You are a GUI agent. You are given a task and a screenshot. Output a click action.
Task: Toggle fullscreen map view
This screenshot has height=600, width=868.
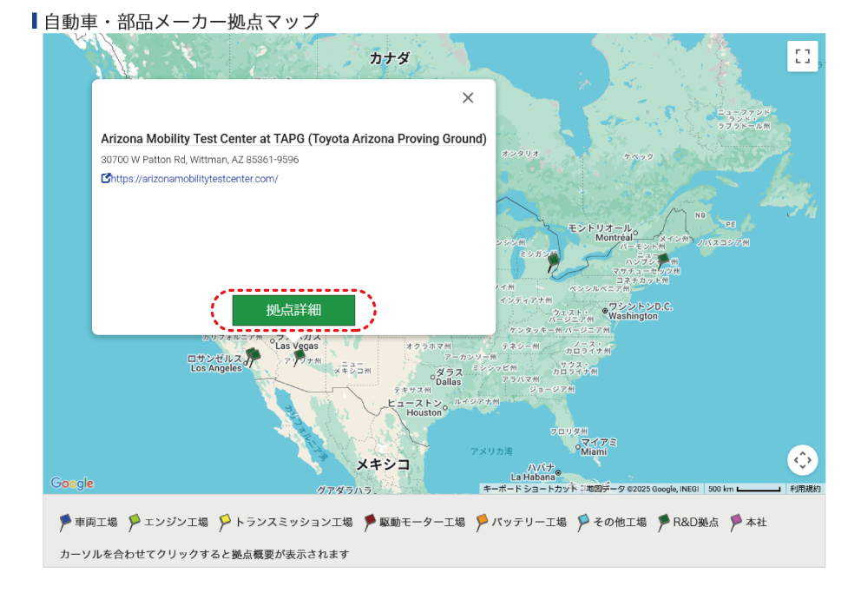[802, 56]
